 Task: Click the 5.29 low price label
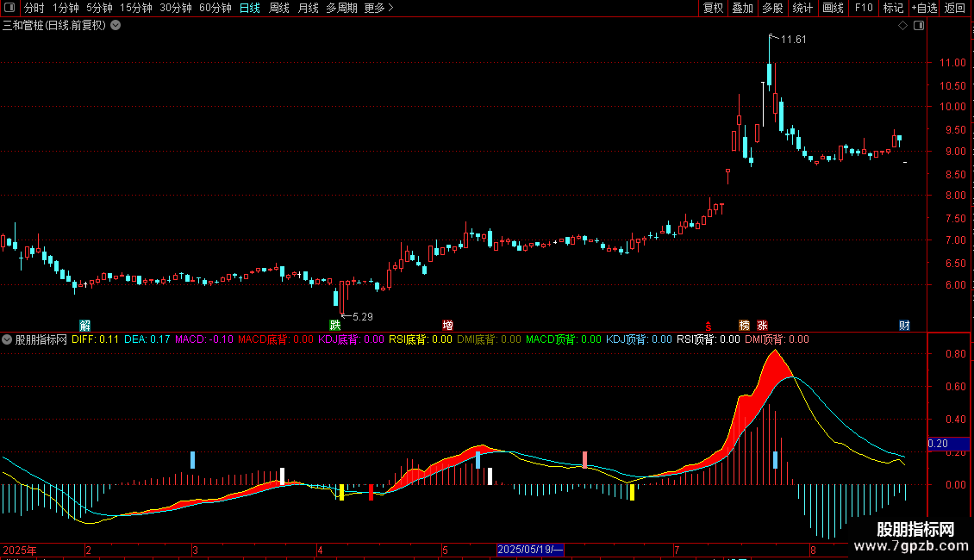tap(363, 317)
